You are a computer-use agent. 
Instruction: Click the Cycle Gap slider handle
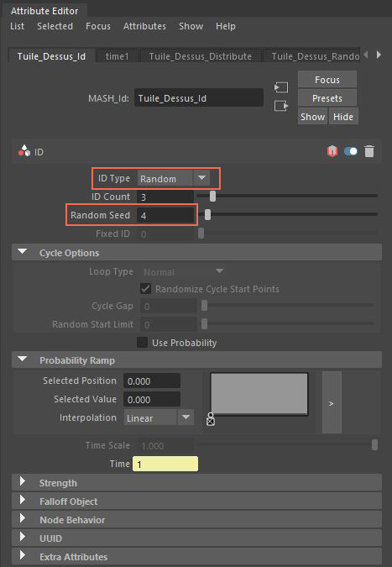(204, 306)
